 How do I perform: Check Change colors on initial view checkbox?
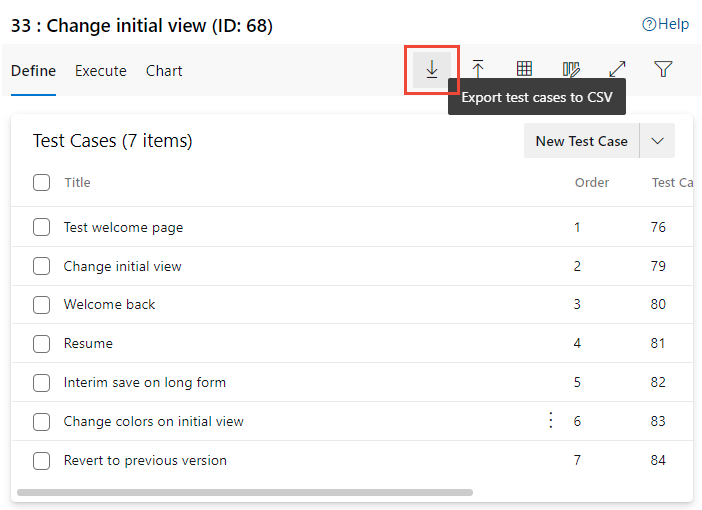coord(41,422)
